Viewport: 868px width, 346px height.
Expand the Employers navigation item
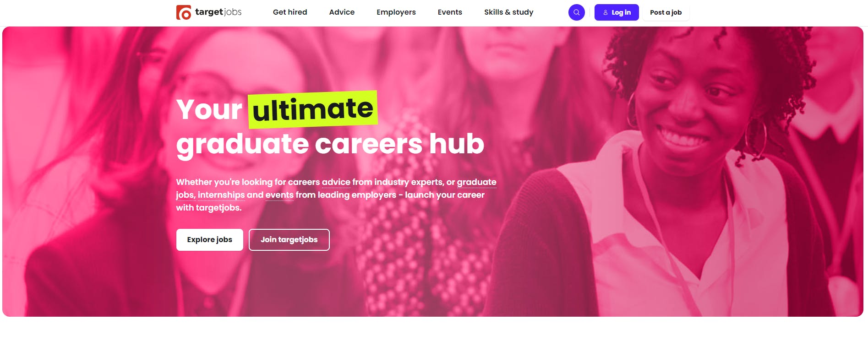pos(396,12)
